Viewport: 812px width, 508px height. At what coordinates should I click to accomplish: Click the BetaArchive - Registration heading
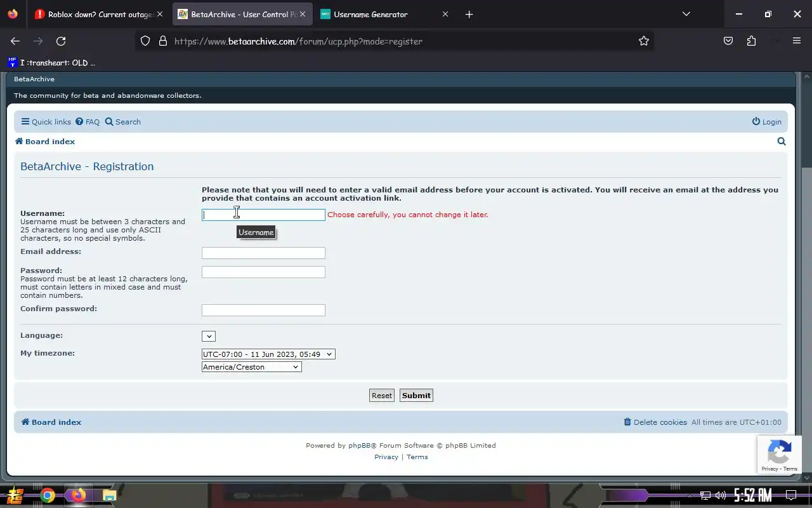(87, 166)
